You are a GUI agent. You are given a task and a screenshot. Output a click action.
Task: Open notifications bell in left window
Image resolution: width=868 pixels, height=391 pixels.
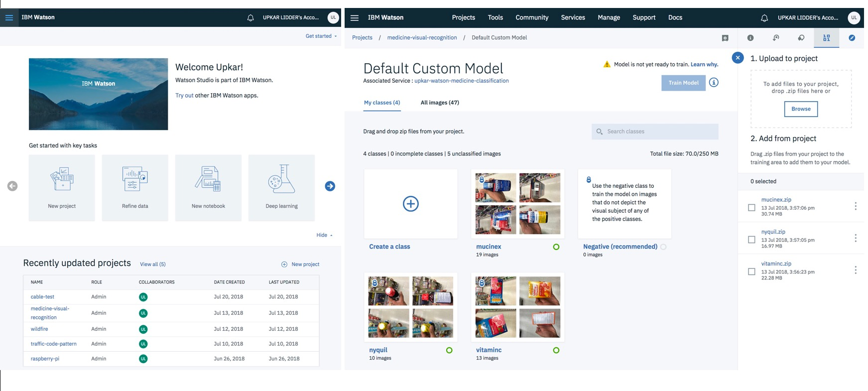pos(250,18)
